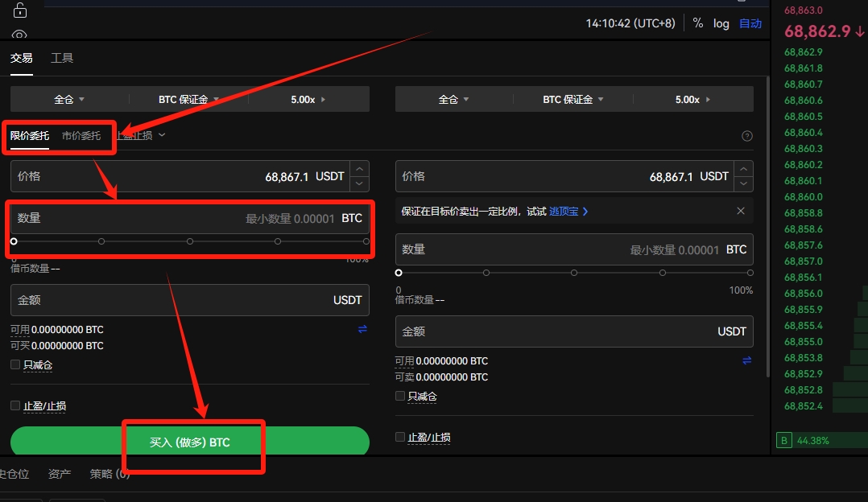Set buy quantity slider to 25% node

tap(101, 241)
